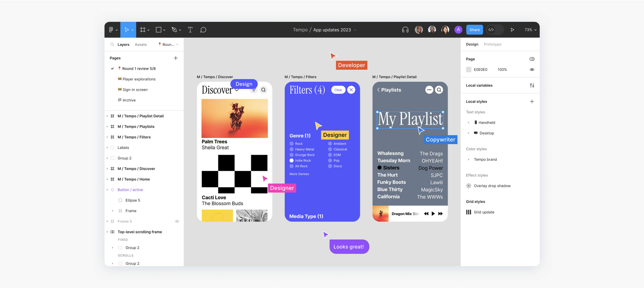Open the Figma main menu icon
The width and height of the screenshot is (644, 288).
click(111, 30)
